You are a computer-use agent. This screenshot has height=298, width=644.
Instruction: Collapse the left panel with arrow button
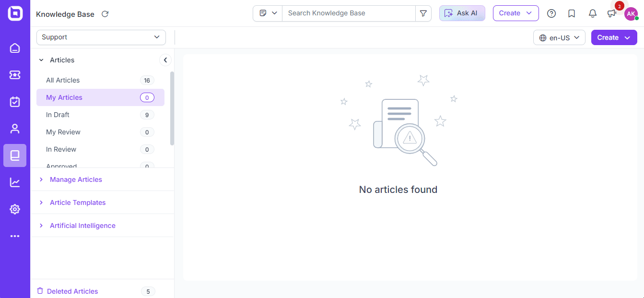165,60
